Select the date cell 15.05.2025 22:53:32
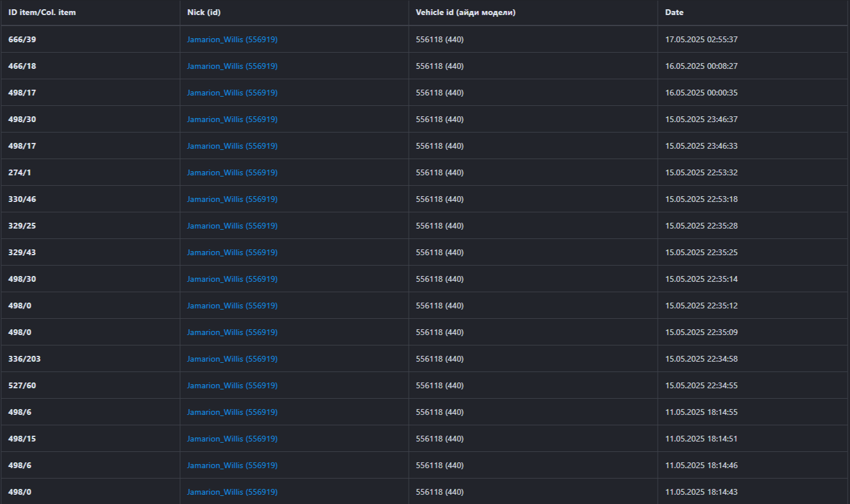This screenshot has height=504, width=850. [x=701, y=172]
